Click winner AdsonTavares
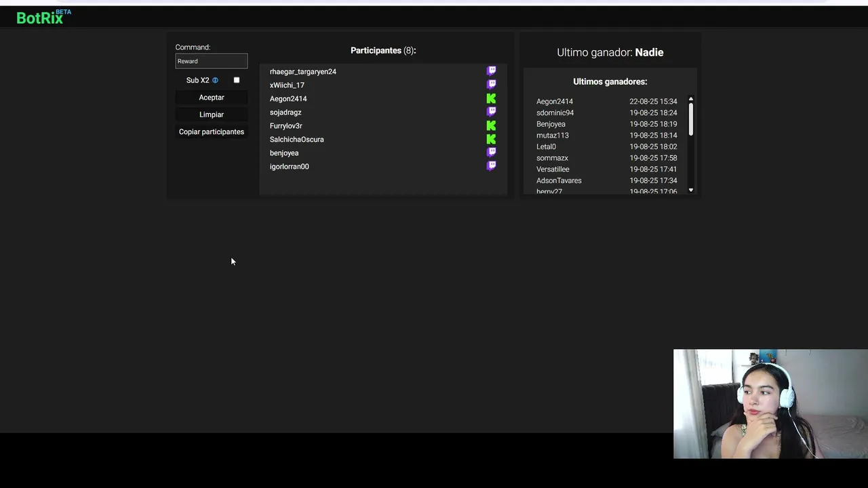Image resolution: width=868 pixels, height=488 pixels. 559,180
